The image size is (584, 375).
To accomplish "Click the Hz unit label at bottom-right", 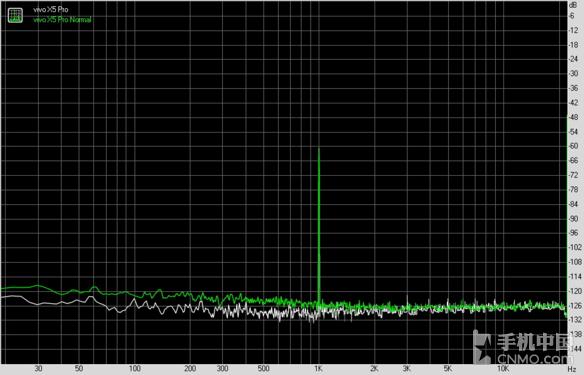I will point(572,369).
